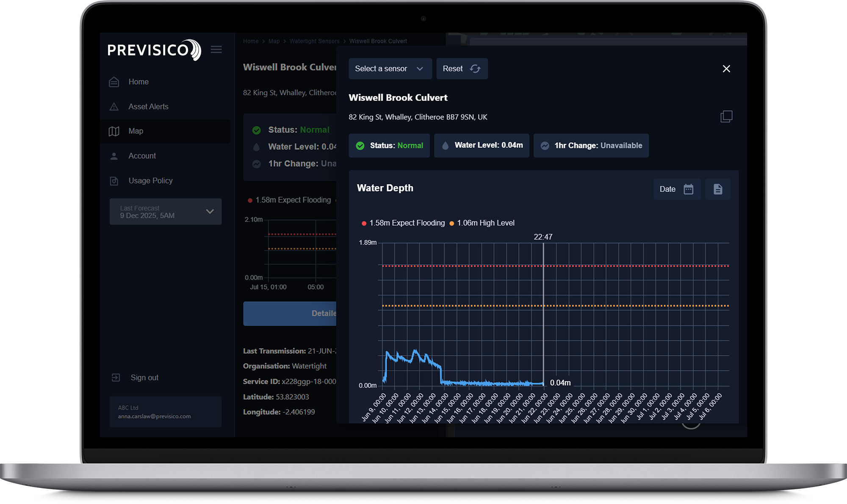Expand the Last Forecast dropdown
The image size is (847, 504).
166,212
